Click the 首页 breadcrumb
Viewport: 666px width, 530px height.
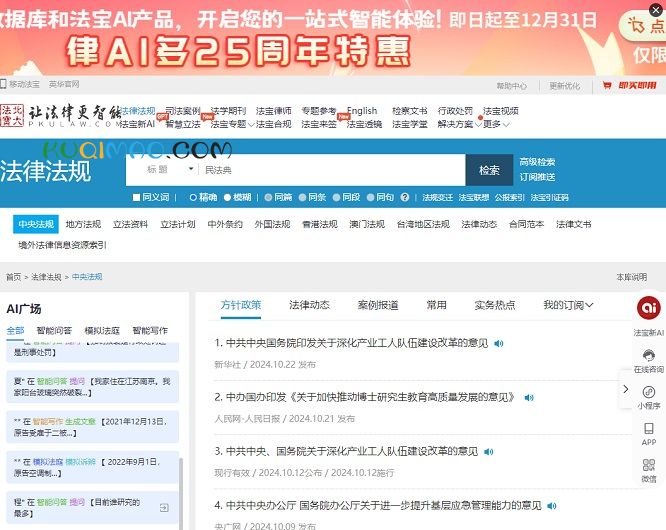coord(13,277)
